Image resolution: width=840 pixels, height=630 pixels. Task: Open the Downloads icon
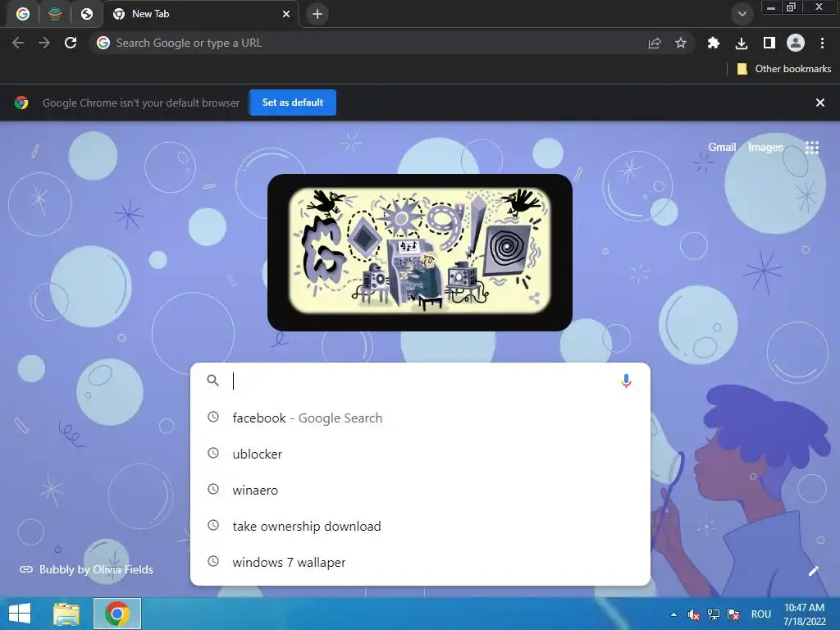(x=742, y=43)
